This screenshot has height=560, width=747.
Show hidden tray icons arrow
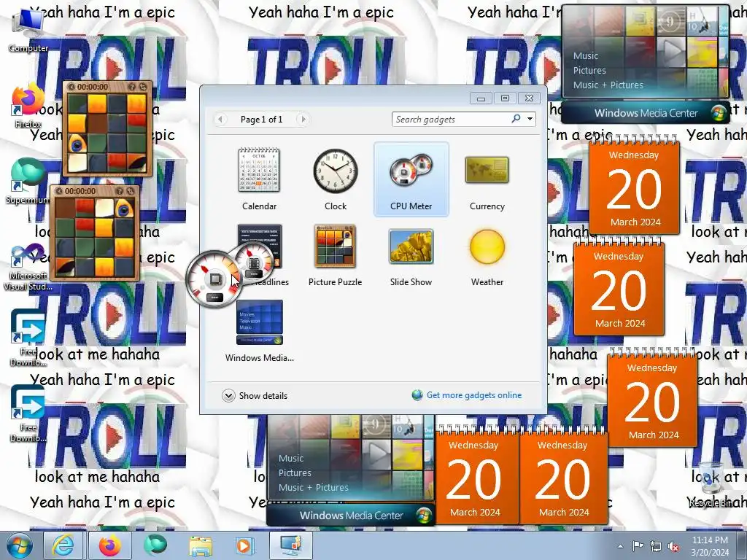(620, 546)
